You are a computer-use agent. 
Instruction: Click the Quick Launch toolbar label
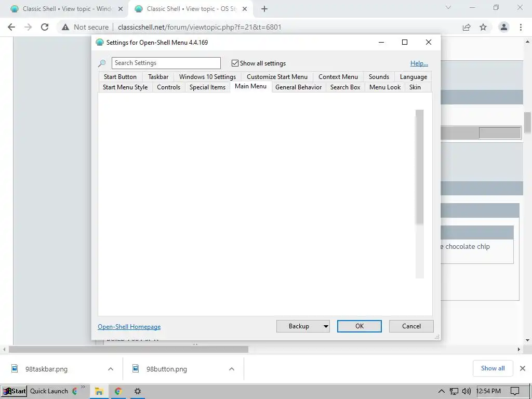pyautogui.click(x=49, y=391)
